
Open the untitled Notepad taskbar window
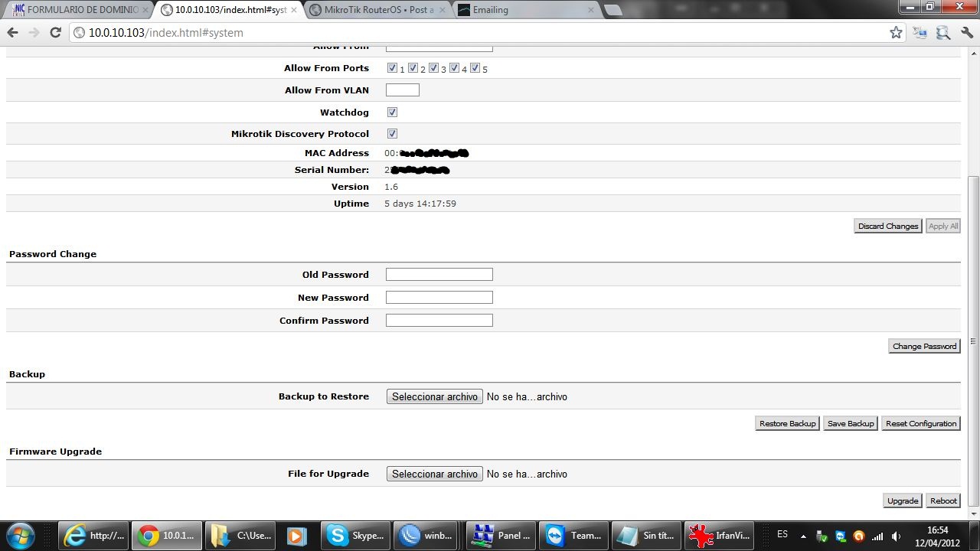(x=647, y=536)
